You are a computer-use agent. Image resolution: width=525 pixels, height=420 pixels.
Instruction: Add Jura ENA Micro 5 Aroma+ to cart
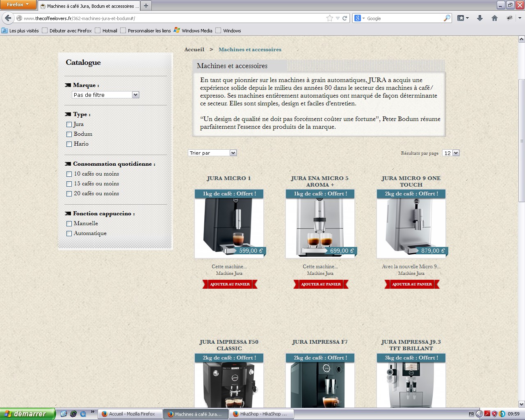tap(321, 284)
